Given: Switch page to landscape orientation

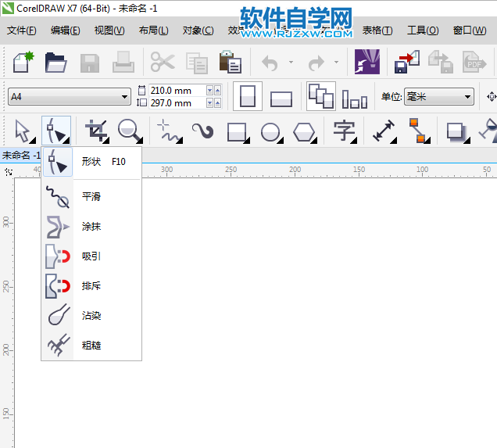Looking at the screenshot, I should (x=281, y=98).
